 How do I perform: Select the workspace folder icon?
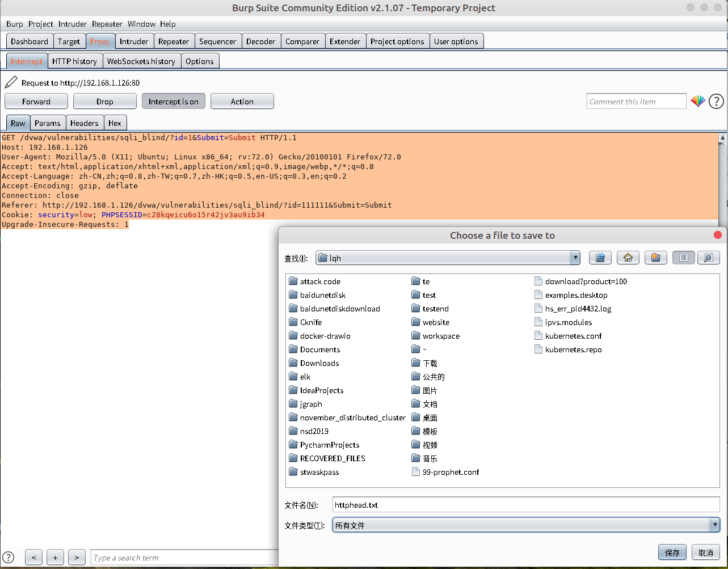click(416, 336)
